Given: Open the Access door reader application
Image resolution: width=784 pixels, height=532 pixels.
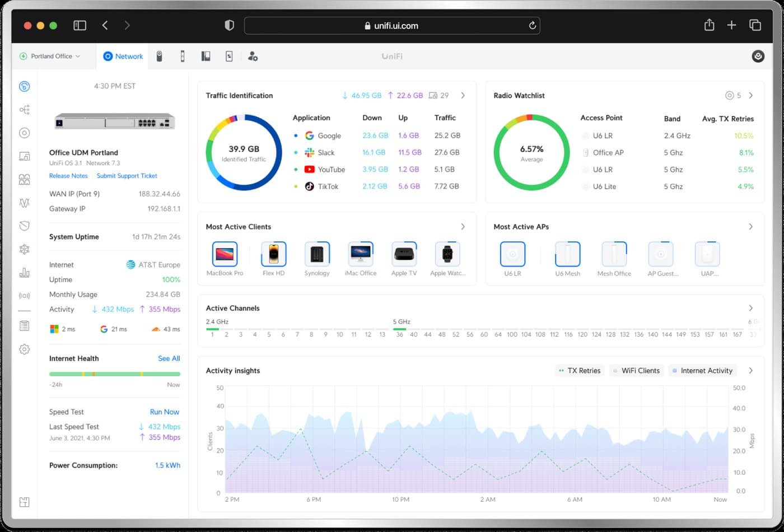Looking at the screenshot, I should point(183,56).
